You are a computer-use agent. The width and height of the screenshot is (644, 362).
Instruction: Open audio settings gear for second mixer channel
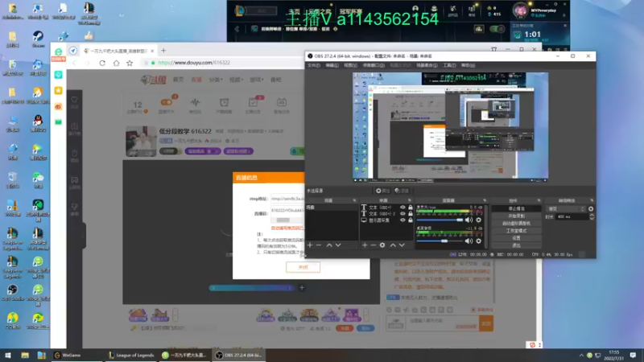pos(478,241)
